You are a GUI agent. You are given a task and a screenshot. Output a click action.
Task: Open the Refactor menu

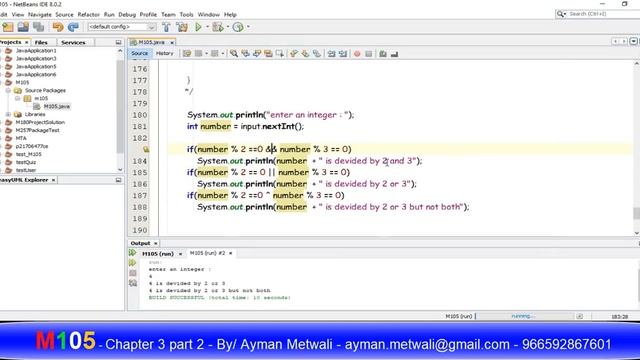(89, 15)
